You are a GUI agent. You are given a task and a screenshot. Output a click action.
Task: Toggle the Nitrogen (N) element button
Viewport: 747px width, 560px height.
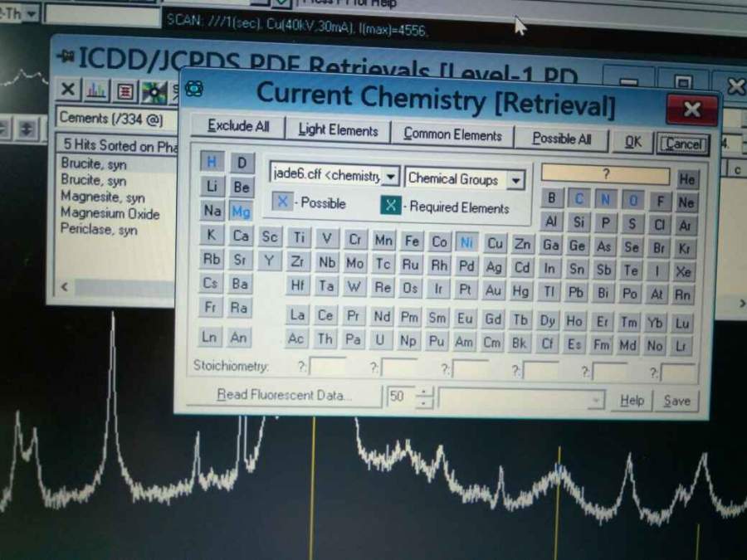point(606,199)
